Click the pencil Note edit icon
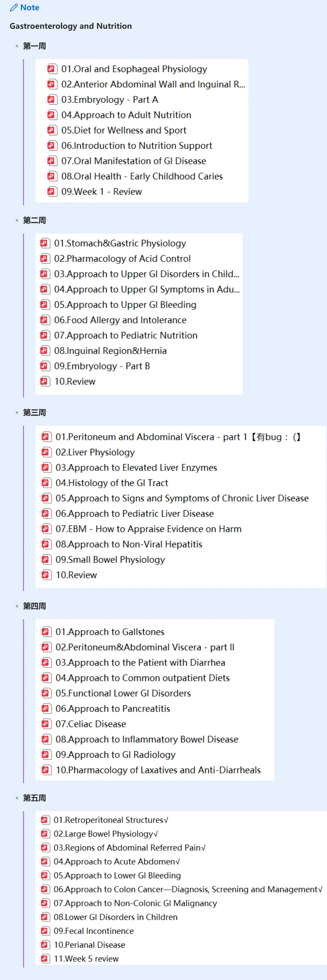 pyautogui.click(x=14, y=8)
